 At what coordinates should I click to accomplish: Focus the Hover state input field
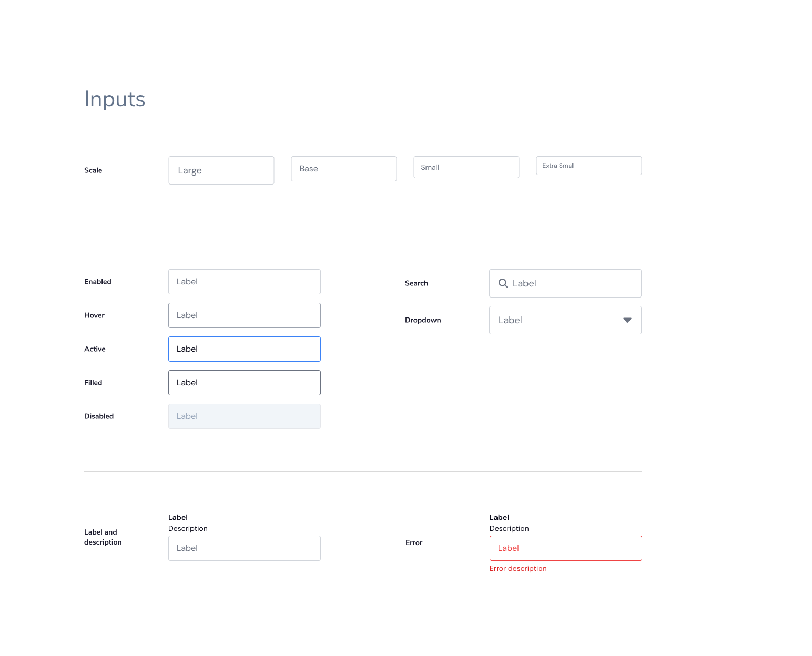[x=245, y=315]
